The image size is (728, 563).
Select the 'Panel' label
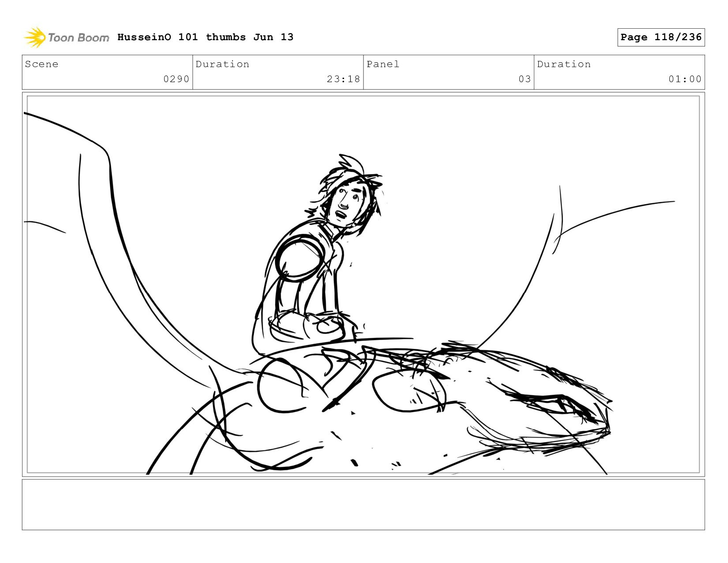pyautogui.click(x=383, y=64)
